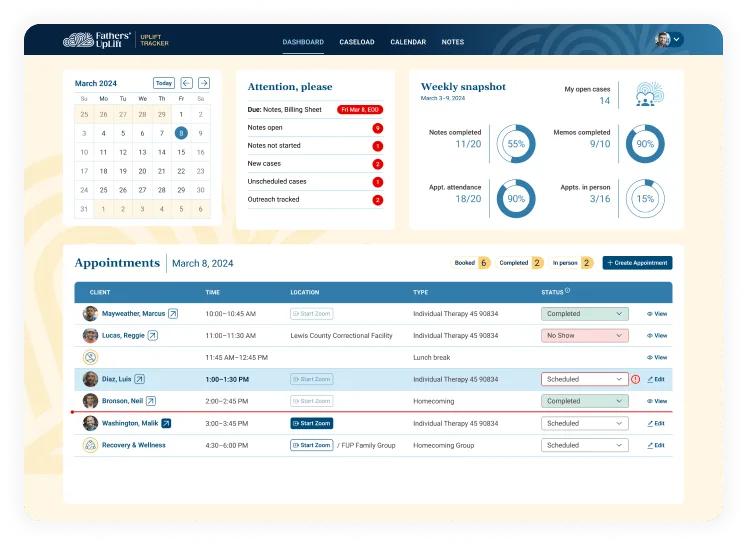Open client Washington, Malik
Viewport: 747px width, 545px height.
tap(130, 423)
